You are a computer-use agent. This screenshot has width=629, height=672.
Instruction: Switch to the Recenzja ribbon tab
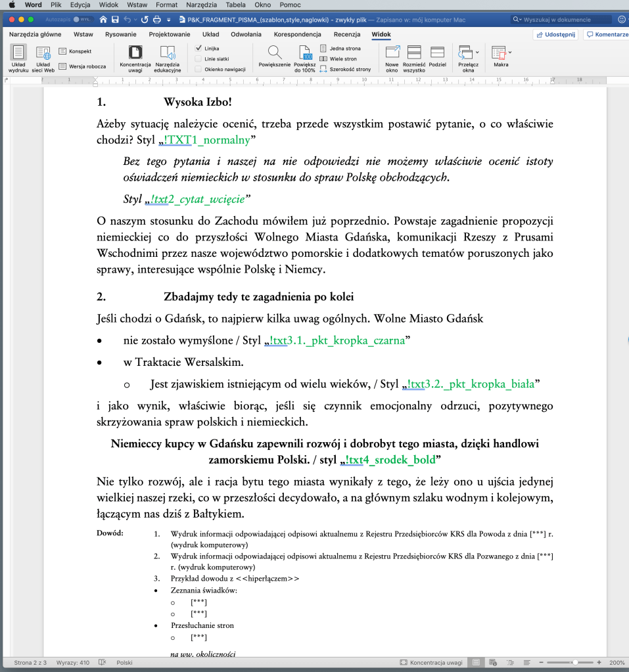click(346, 34)
